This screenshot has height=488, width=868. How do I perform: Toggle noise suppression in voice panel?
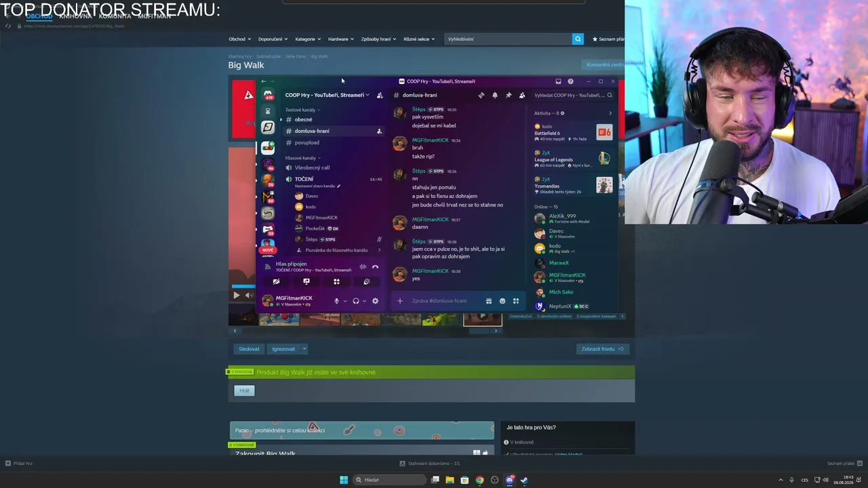[363, 266]
